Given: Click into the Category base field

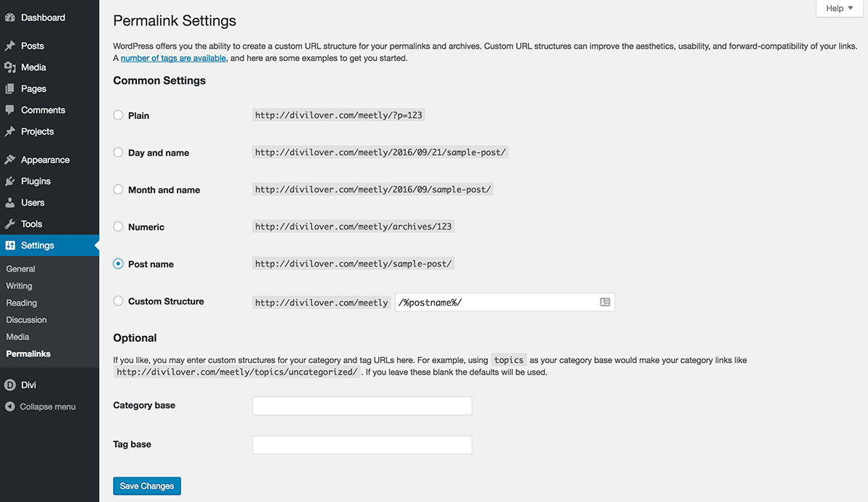Looking at the screenshot, I should click(x=362, y=406).
